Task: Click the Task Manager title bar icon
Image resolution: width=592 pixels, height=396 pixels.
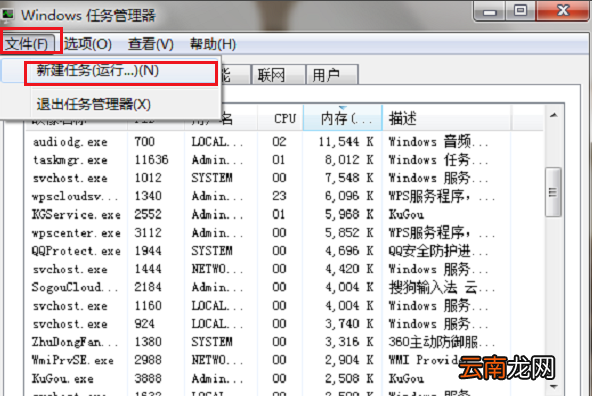Action: click(7, 15)
